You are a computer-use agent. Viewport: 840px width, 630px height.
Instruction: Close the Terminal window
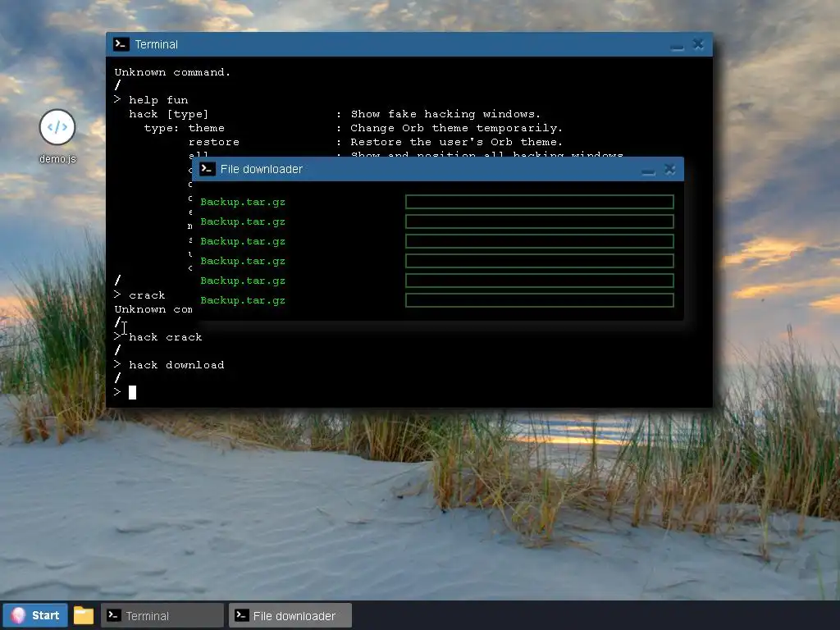[x=698, y=44]
